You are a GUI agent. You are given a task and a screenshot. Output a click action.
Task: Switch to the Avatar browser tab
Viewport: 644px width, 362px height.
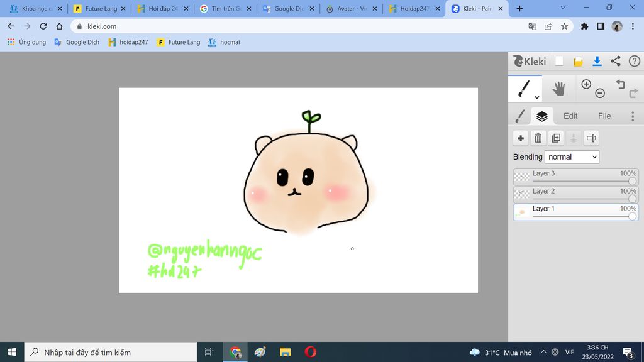pos(352,8)
